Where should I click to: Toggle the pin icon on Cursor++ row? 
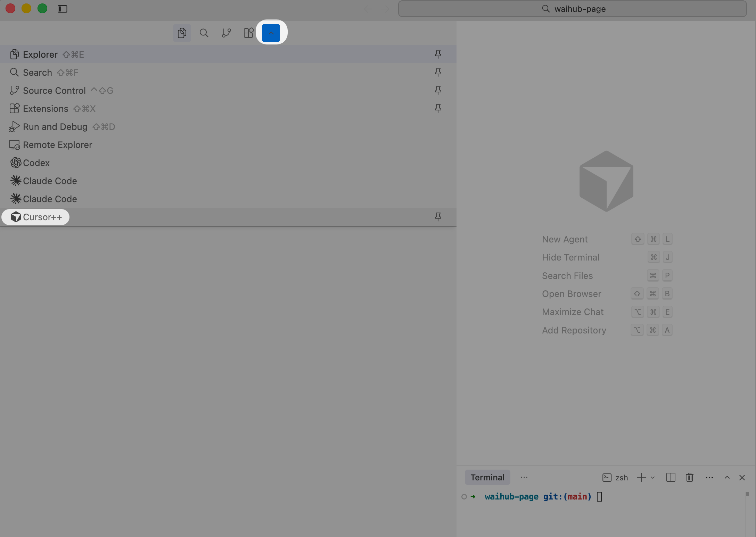coord(438,217)
